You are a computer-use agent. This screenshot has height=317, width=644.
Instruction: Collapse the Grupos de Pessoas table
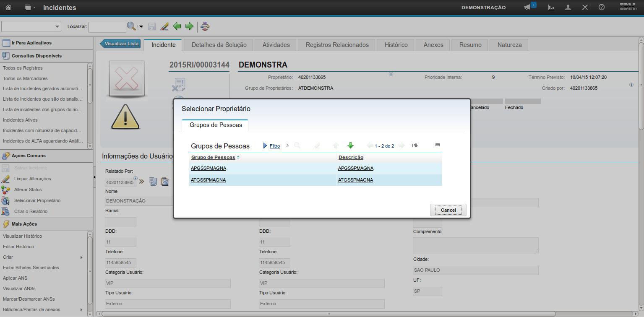pos(438,145)
